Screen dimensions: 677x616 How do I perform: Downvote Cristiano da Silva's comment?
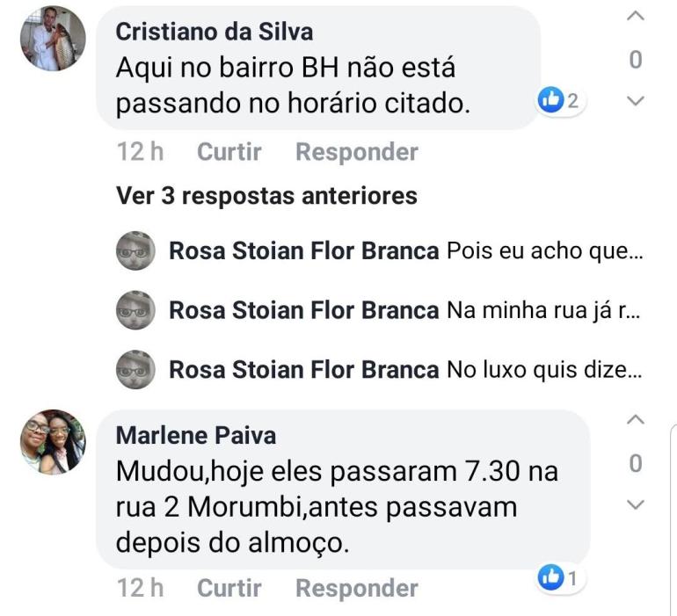pyautogui.click(x=637, y=101)
